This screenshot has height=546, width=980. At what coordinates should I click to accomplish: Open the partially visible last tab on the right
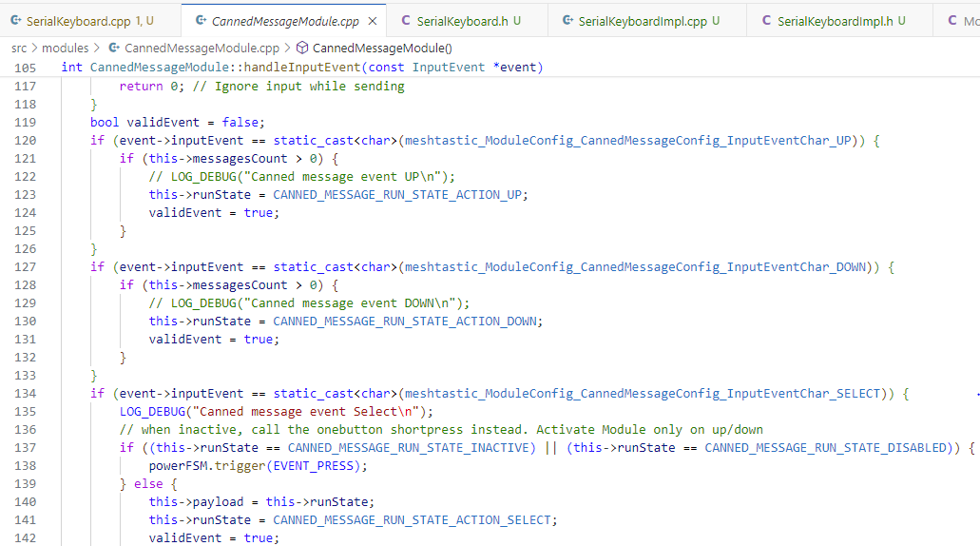(x=964, y=20)
